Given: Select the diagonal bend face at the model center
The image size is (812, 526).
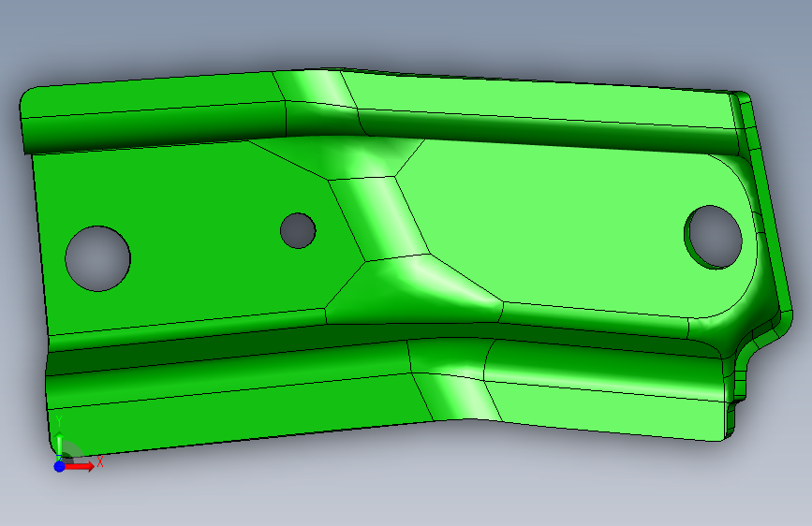Looking at the screenshot, I should click(x=379, y=217).
